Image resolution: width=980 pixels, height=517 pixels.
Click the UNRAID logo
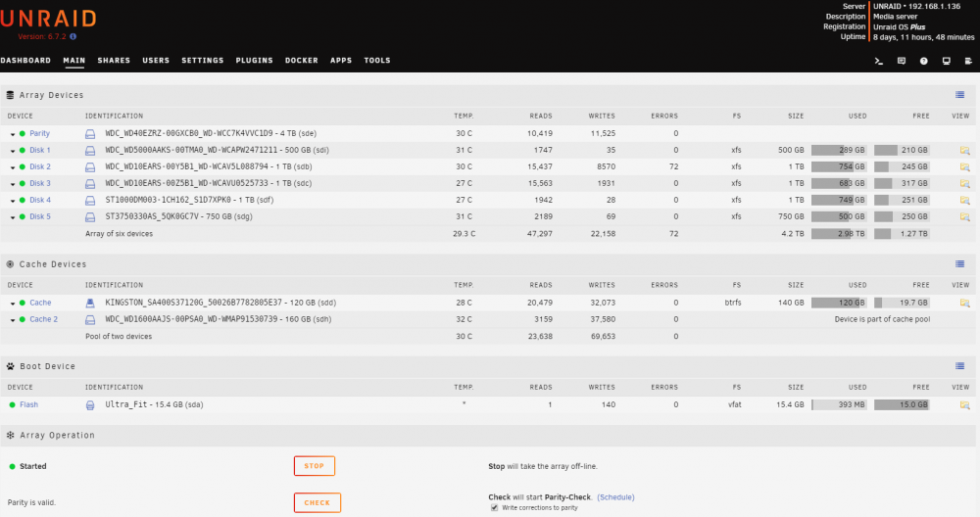tap(48, 19)
